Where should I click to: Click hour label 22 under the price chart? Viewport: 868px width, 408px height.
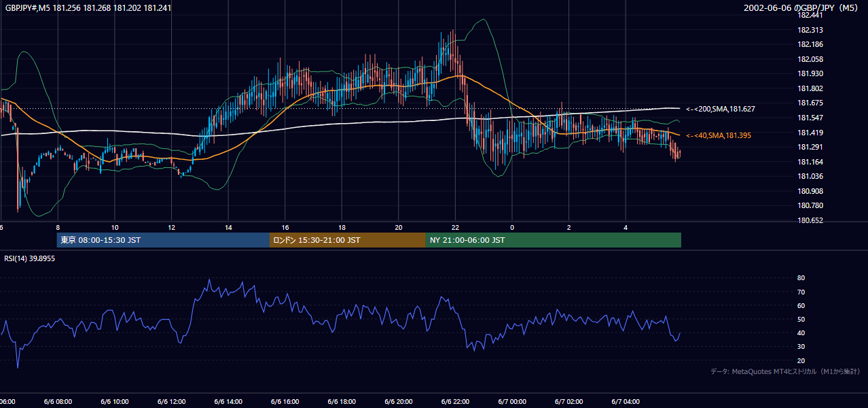455,228
